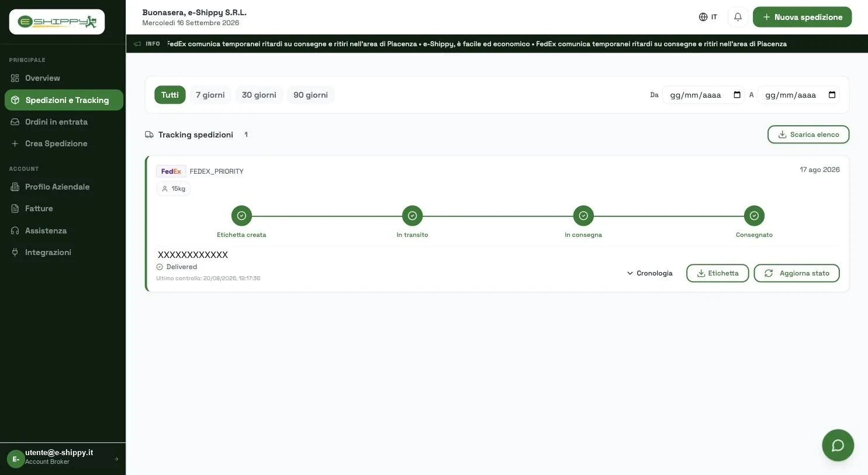Click Scarica elenco button
Viewport: 868px width, 475px height.
808,135
